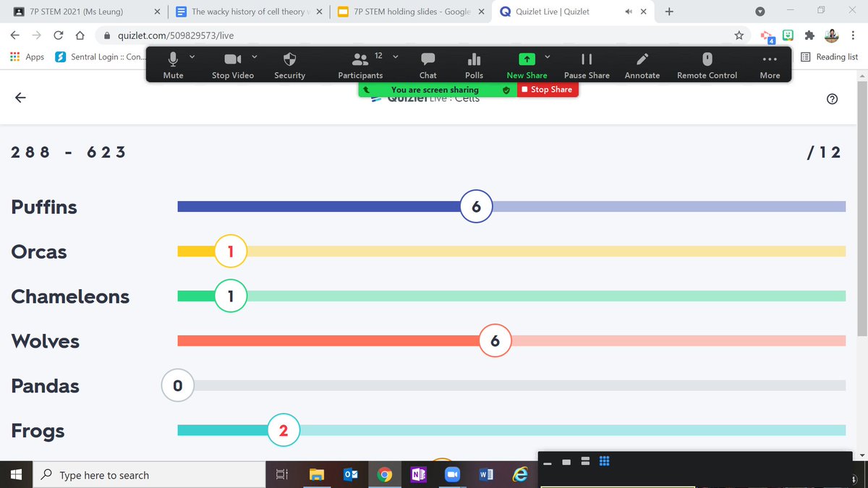Open Zoom Polls
The height and width of the screenshot is (488, 868).
(474, 64)
